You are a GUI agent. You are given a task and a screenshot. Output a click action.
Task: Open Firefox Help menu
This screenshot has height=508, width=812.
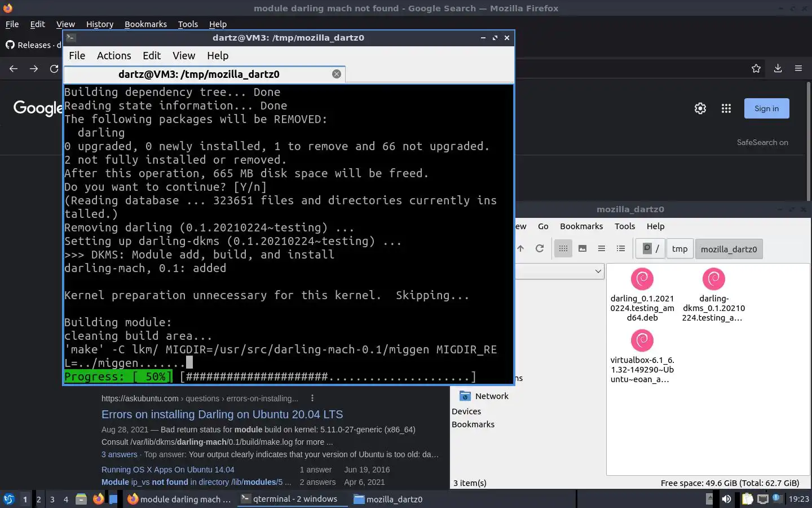218,24
